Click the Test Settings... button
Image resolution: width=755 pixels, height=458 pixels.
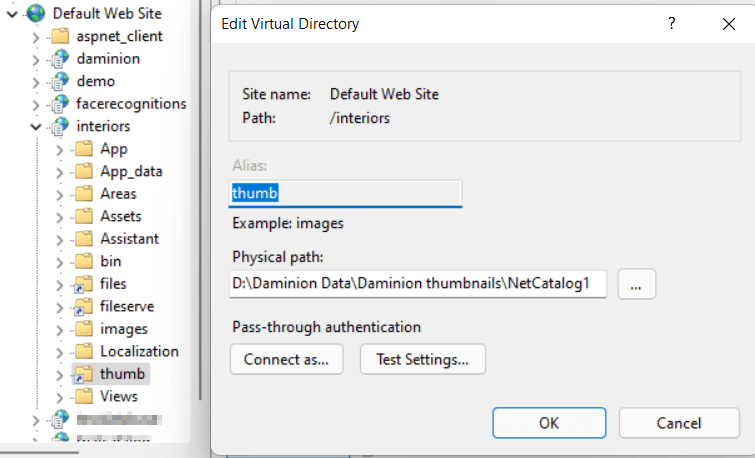pyautogui.click(x=422, y=359)
